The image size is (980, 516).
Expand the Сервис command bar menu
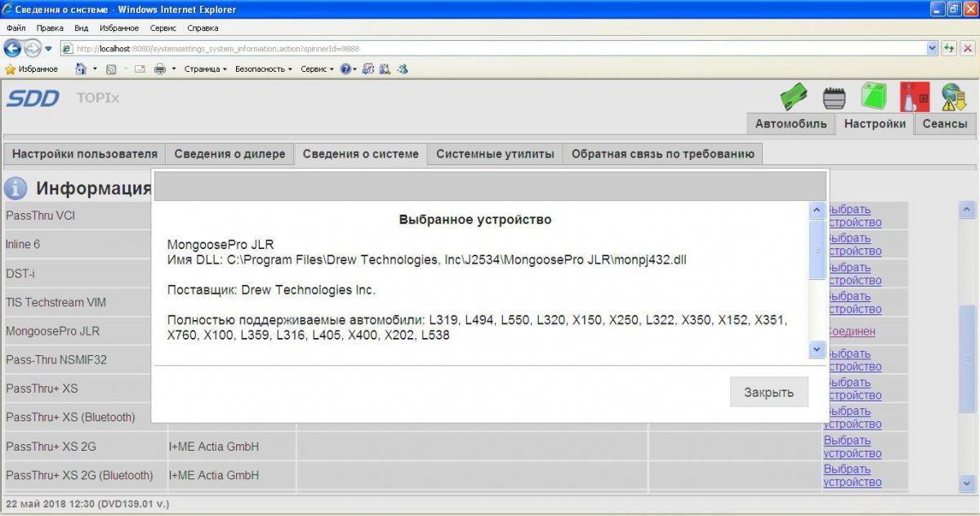pyautogui.click(x=317, y=69)
